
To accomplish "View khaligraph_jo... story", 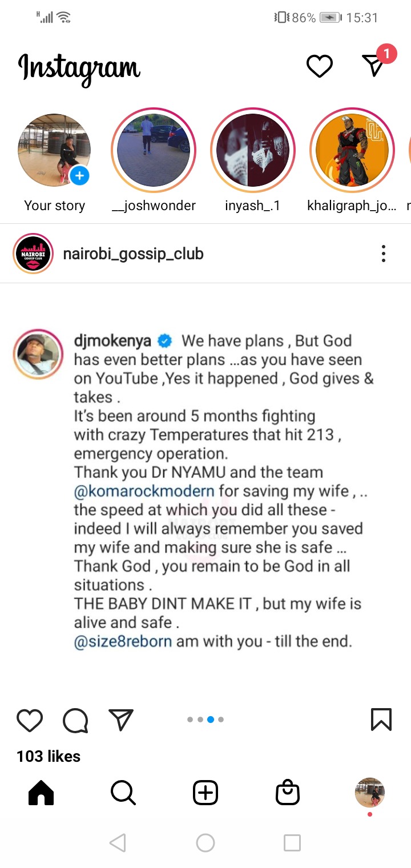I will [352, 150].
